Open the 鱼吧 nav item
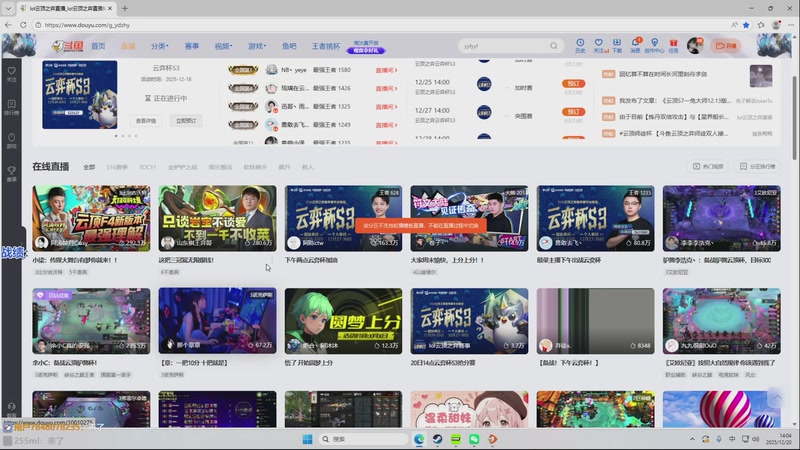This screenshot has height=450, width=800. coord(289,46)
